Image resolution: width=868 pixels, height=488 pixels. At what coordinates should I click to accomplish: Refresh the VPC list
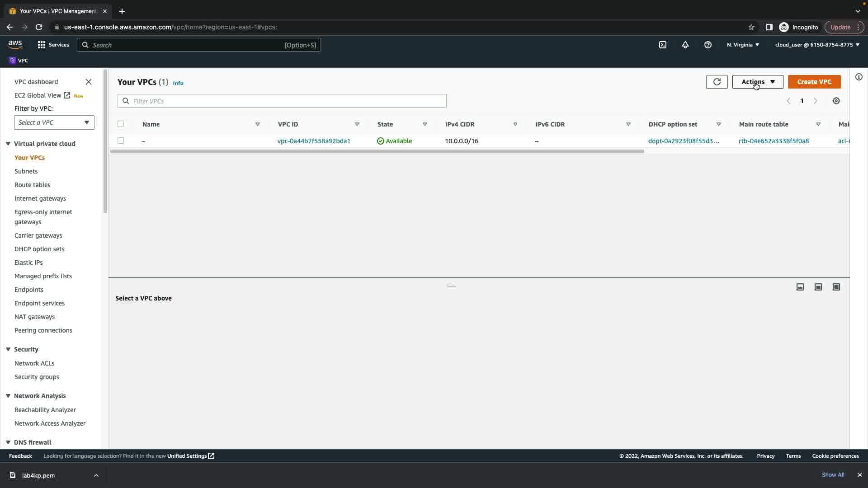[717, 82]
